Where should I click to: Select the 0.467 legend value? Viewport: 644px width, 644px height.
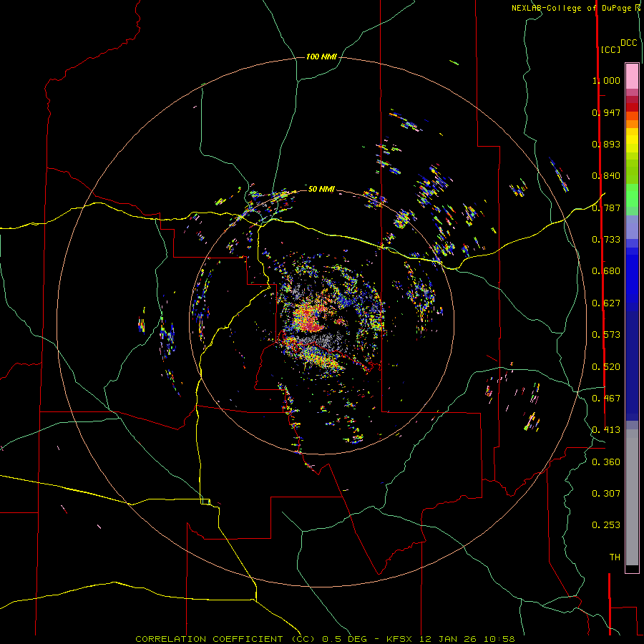[x=606, y=399]
